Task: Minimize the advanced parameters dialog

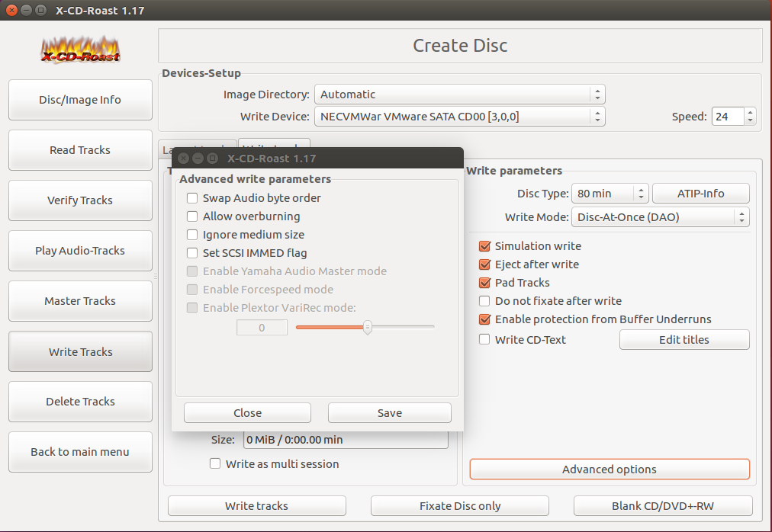Action: coord(198,159)
